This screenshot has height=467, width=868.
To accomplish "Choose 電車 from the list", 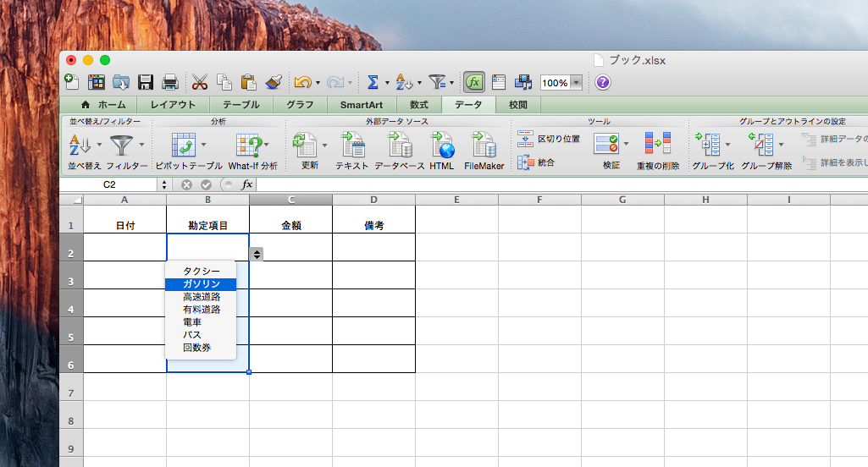I will pos(201,322).
